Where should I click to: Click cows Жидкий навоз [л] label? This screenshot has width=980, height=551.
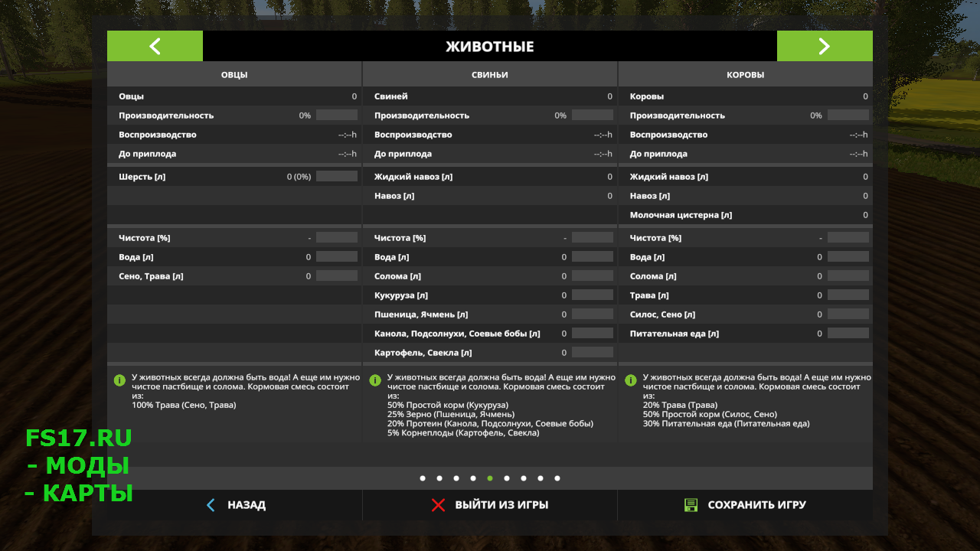click(x=669, y=177)
